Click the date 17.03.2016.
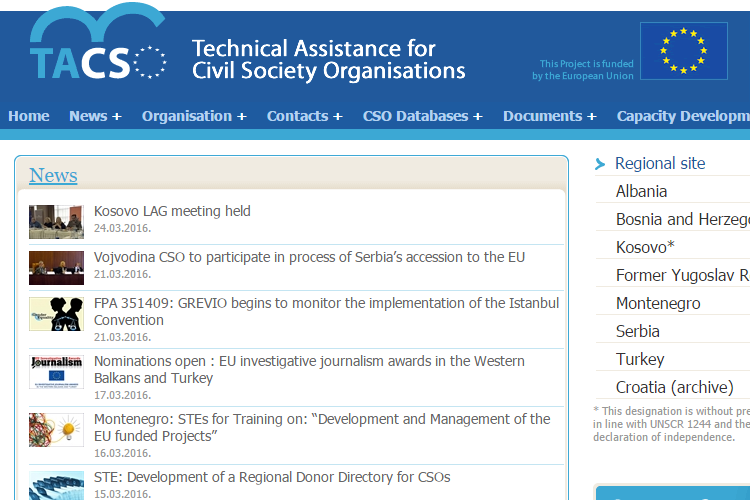The height and width of the screenshot is (500, 750). 122,395
